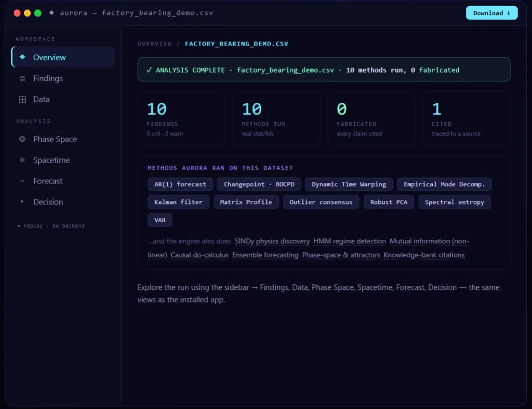Click the red close window dot
532x409 pixels.
(x=17, y=13)
